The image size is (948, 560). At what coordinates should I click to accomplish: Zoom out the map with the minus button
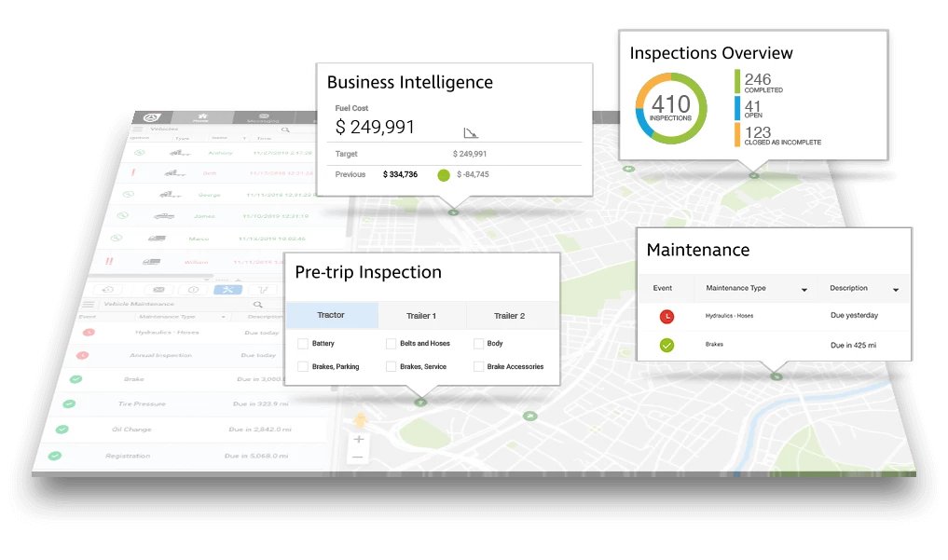tap(357, 458)
